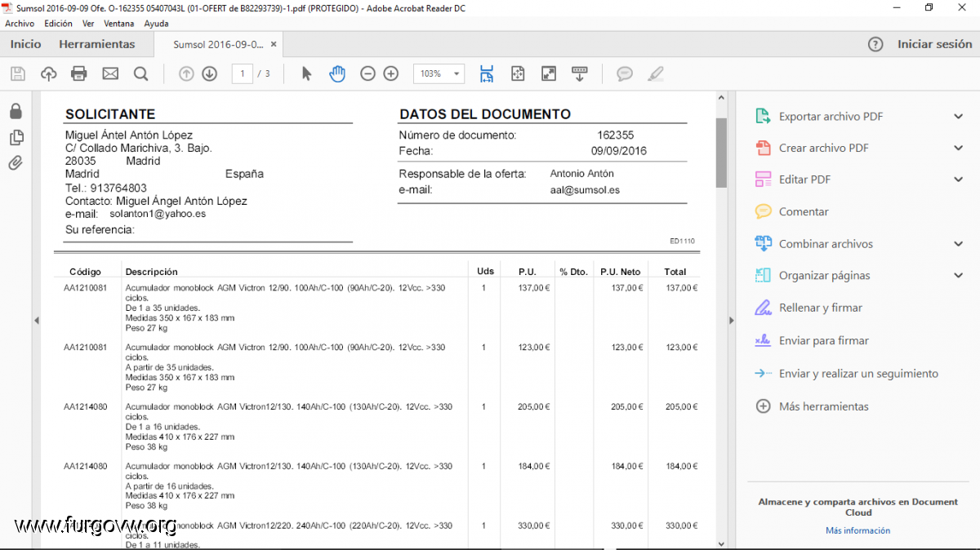Expand Combinar archivos chevron
This screenshot has width=980, height=550.
click(x=959, y=244)
